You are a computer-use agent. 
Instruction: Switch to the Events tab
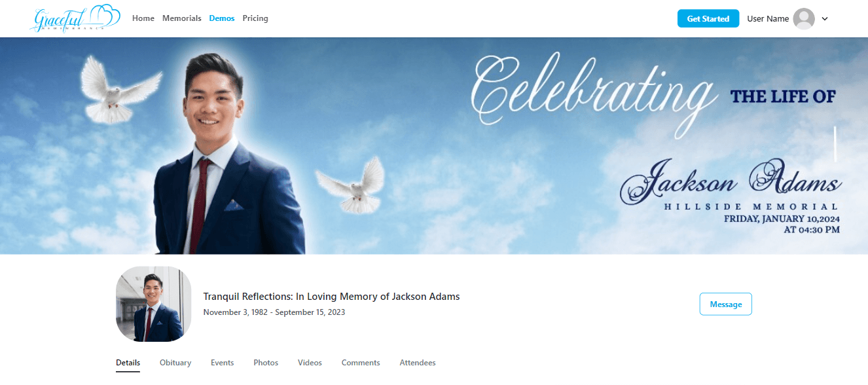tap(223, 363)
